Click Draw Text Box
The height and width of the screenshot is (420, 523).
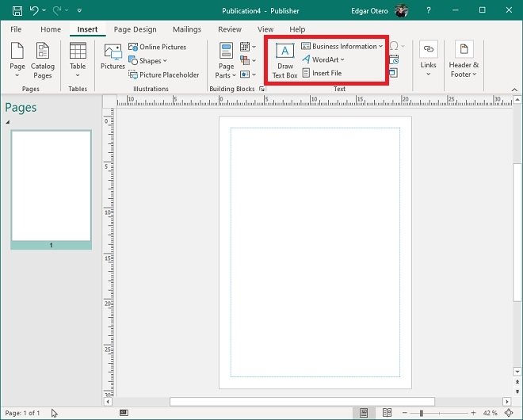[284, 61]
